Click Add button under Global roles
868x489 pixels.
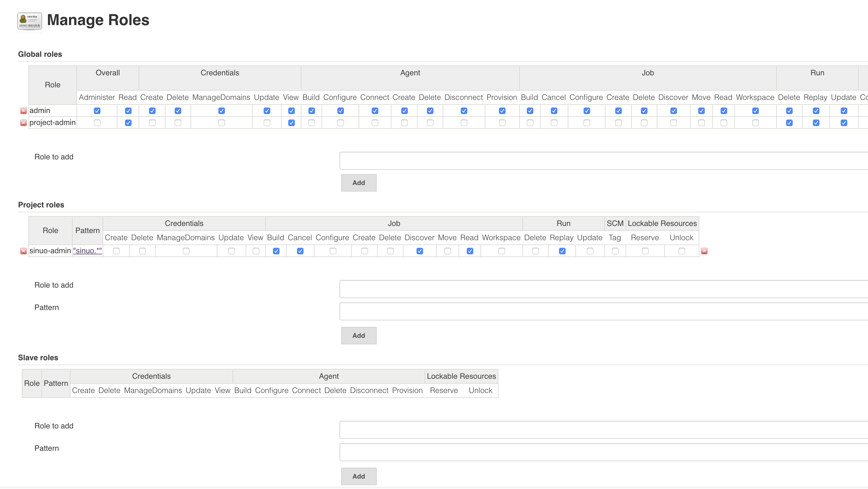[358, 183]
